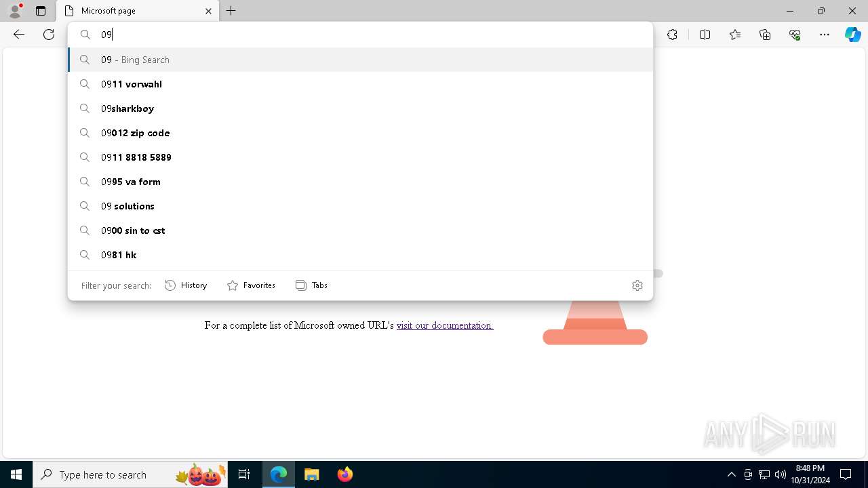Viewport: 868px width, 488px height.
Task: Refresh the page with reload icon
Action: tap(49, 35)
